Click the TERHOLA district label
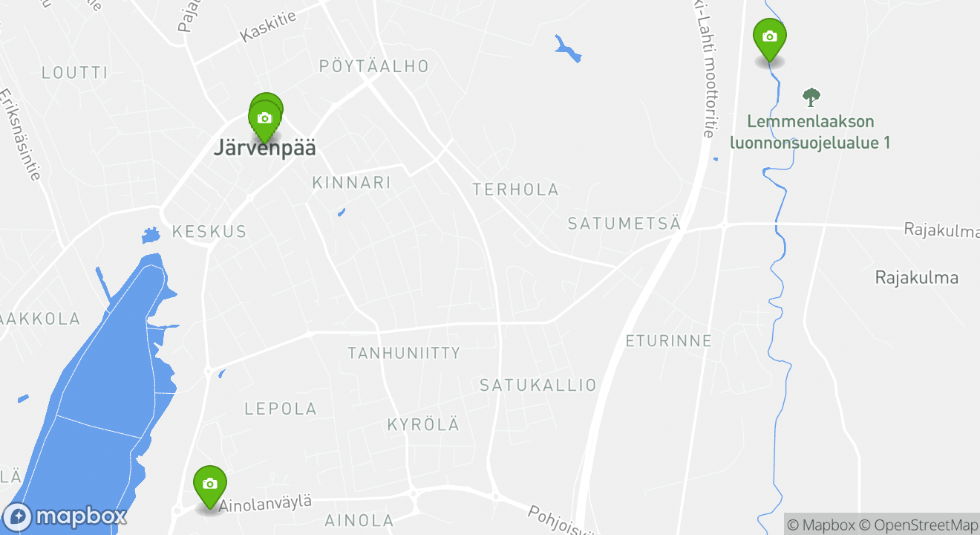Screen dimensions: 980x535 516,190
